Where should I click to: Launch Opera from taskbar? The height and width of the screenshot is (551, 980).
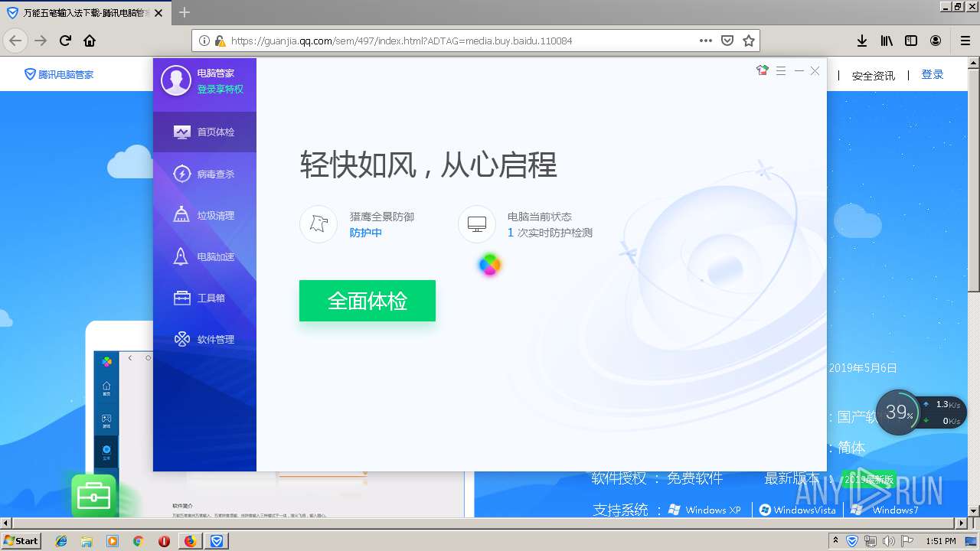(x=164, y=541)
